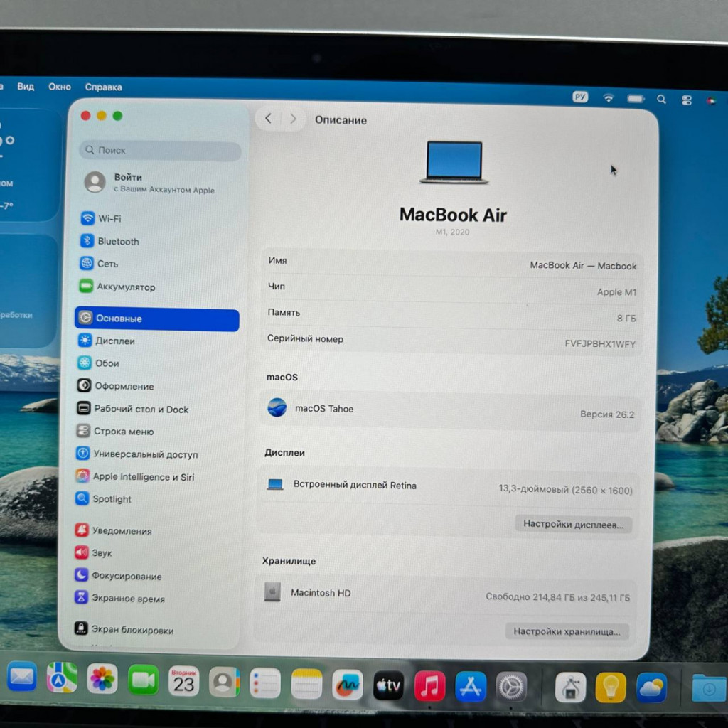The width and height of the screenshot is (728, 728).
Task: Open Apple Intelligence и Siri settings
Action: [x=143, y=476]
